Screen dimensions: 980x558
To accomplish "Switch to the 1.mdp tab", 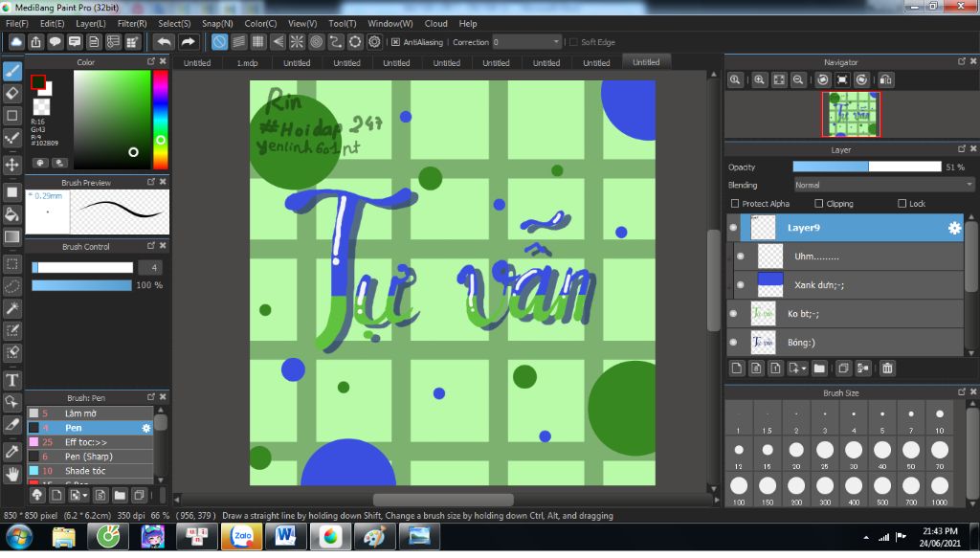I will tap(247, 63).
